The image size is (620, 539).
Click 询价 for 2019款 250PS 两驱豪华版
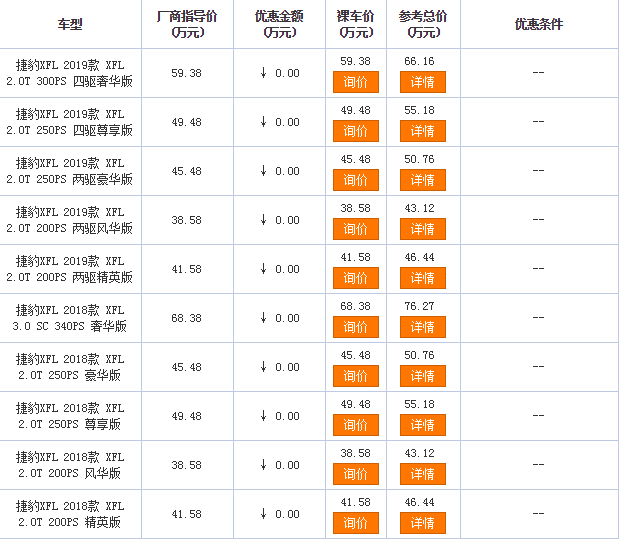[356, 180]
